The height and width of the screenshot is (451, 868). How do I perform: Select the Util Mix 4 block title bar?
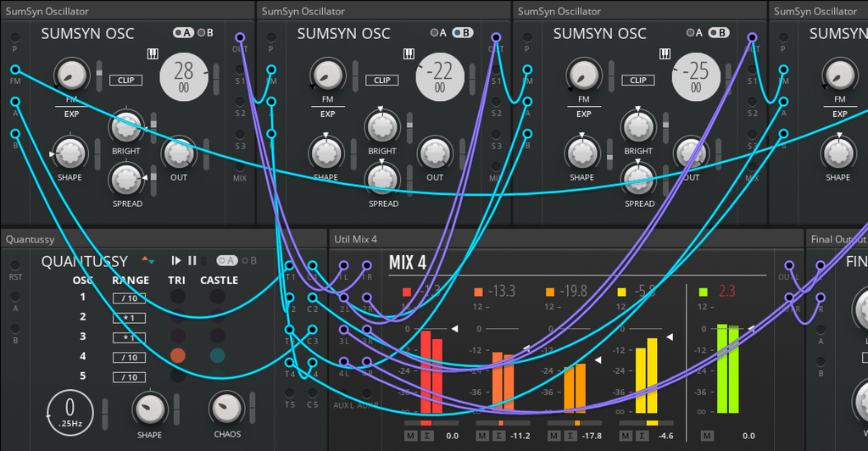coord(566,239)
